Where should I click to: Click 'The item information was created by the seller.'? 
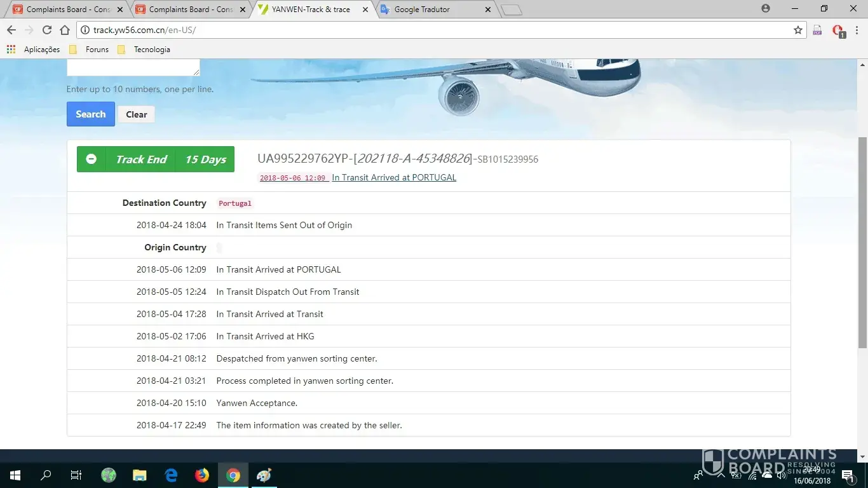click(309, 425)
